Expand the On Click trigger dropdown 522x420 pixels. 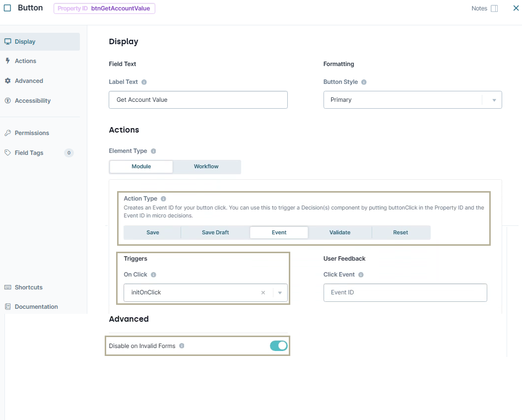click(280, 292)
